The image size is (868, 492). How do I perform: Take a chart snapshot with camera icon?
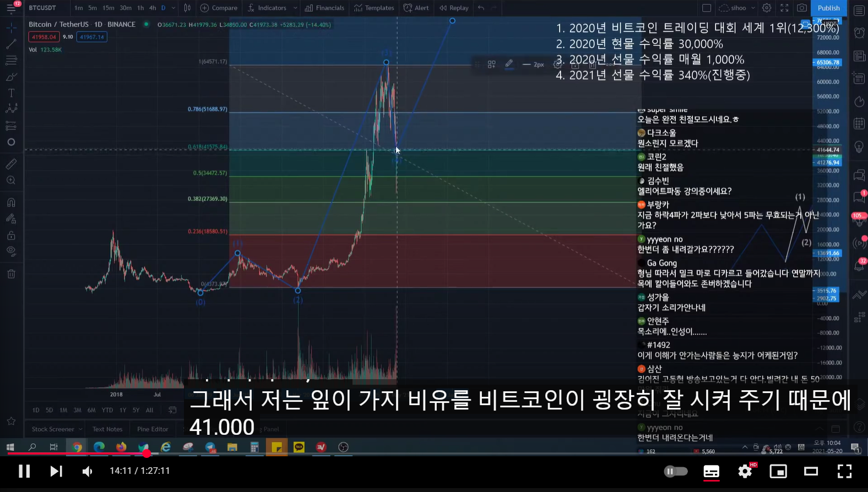[x=802, y=8]
